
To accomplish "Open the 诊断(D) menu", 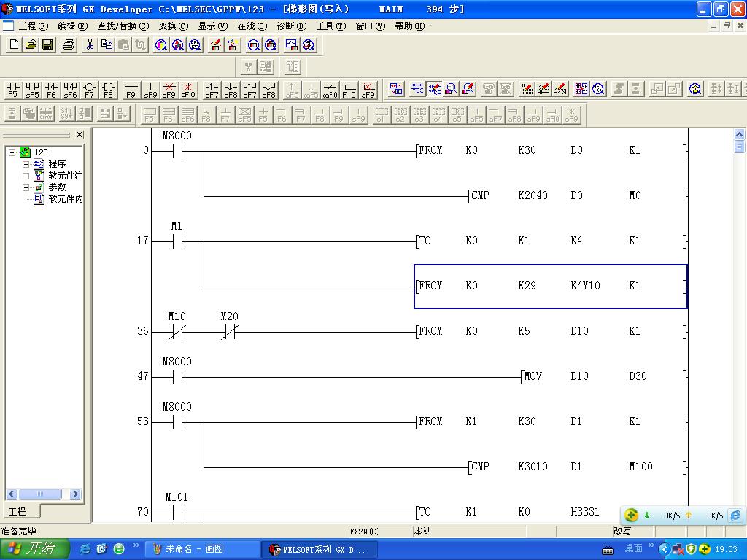I will pyautogui.click(x=291, y=26).
